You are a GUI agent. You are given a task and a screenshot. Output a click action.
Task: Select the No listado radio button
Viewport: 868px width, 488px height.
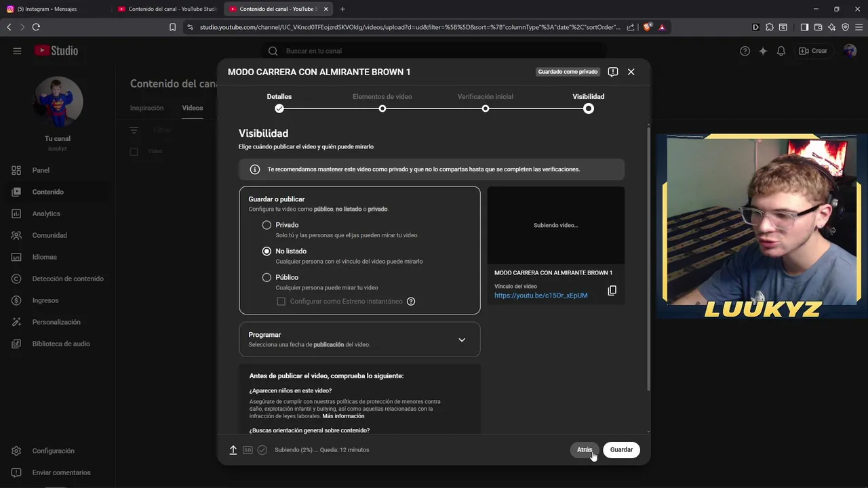267,251
